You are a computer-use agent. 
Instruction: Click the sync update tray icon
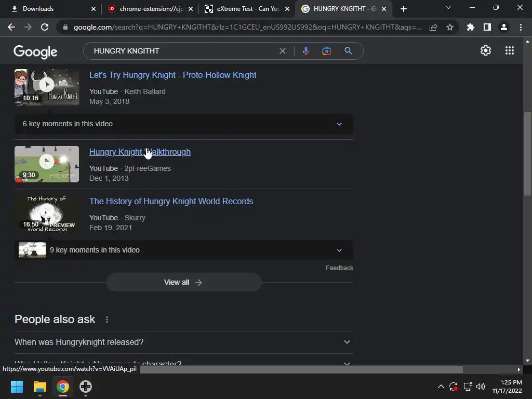(x=453, y=387)
